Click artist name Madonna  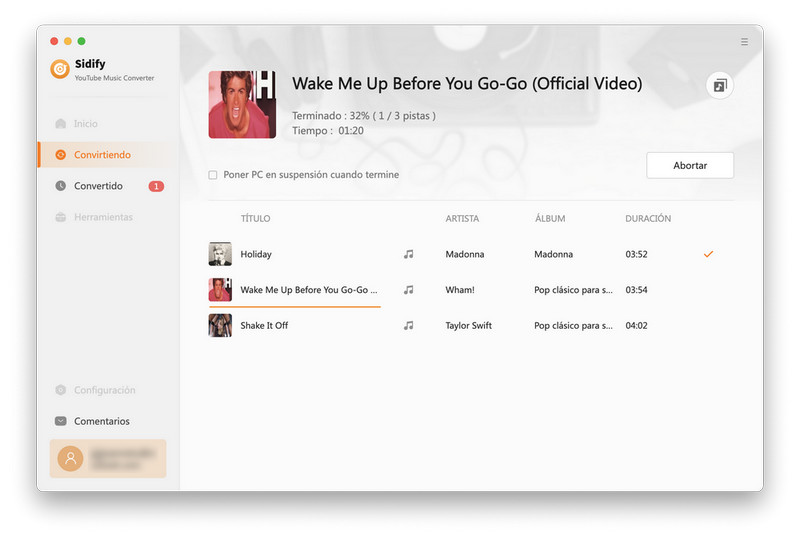click(x=465, y=254)
